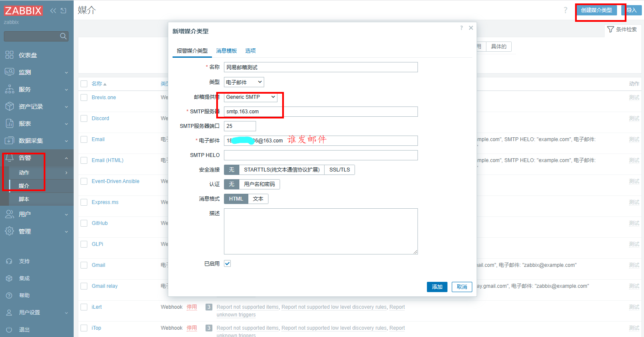Image resolution: width=644 pixels, height=337 pixels.
Task: Open the 类型 电子邮件 dropdown
Action: tap(244, 82)
